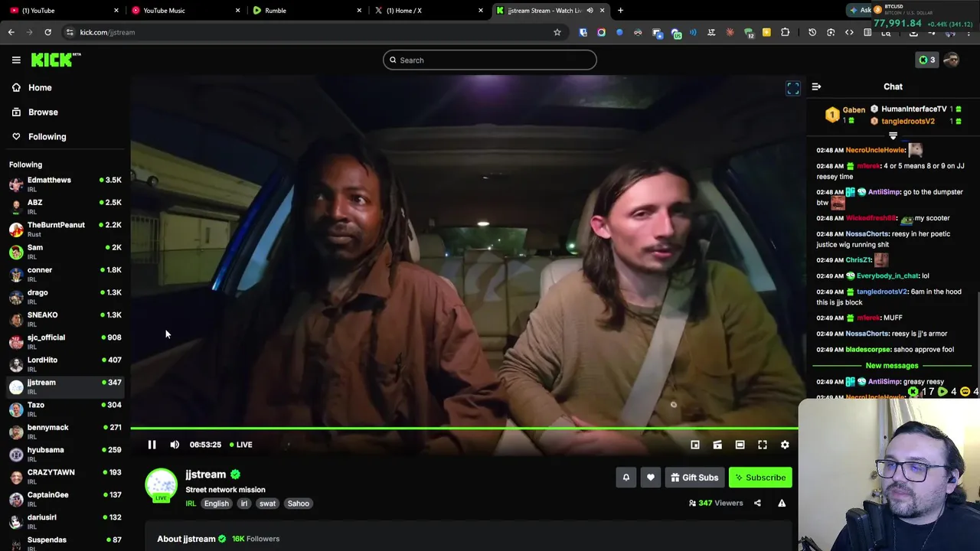The image size is (980, 551).
Task: Share the stream using the share icon
Action: 757,504
